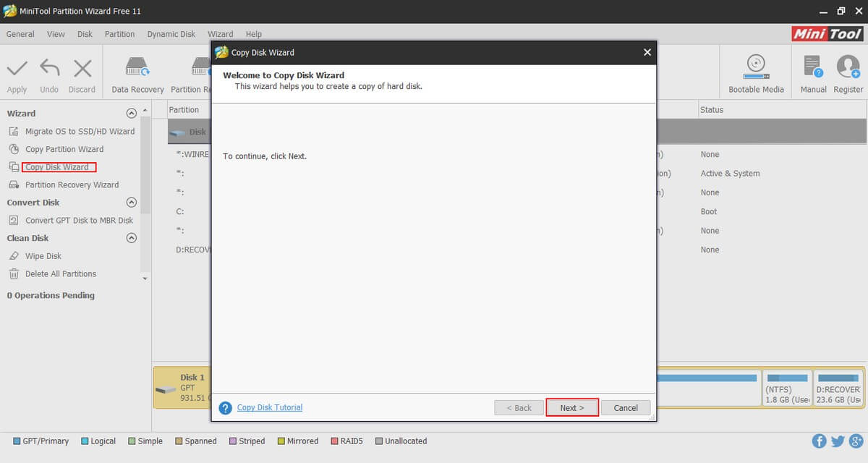Click the GPT/Primary legend swatch

[17, 441]
